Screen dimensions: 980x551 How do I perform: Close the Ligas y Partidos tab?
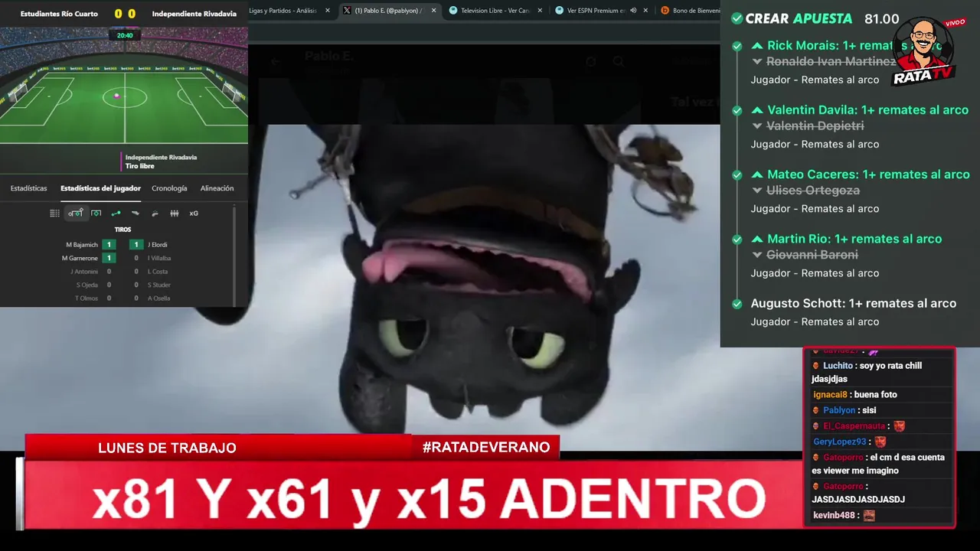click(328, 11)
